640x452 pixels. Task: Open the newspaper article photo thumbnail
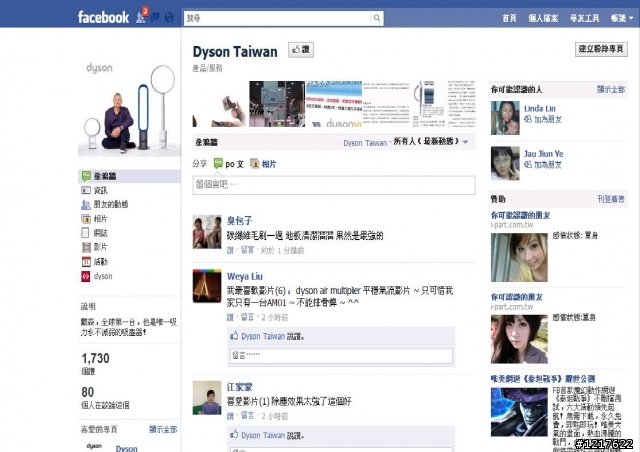tap(390, 104)
